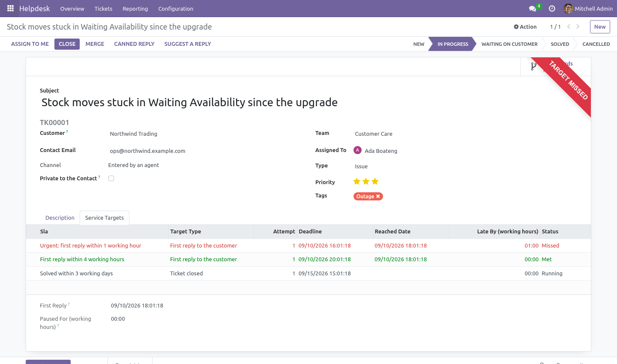Viewport: 617px width, 364px height.
Task: Open Ada Boateng avatar icon
Action: pyautogui.click(x=357, y=150)
